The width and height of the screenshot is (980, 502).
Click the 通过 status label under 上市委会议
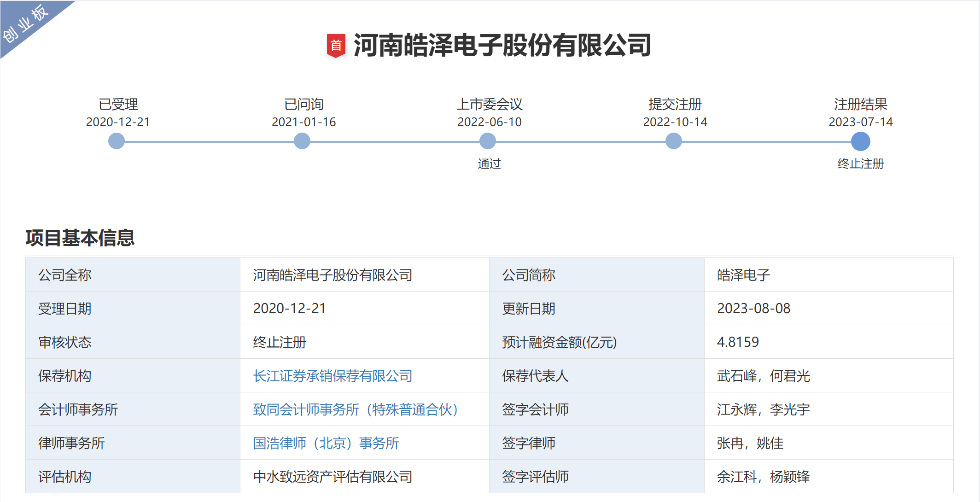tap(490, 163)
